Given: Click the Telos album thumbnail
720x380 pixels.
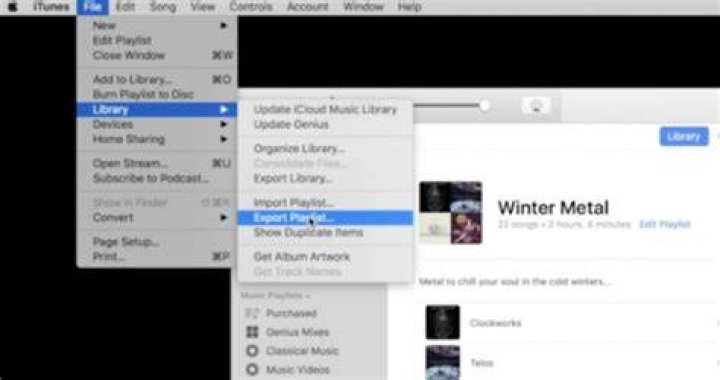Looking at the screenshot, I should [442, 363].
